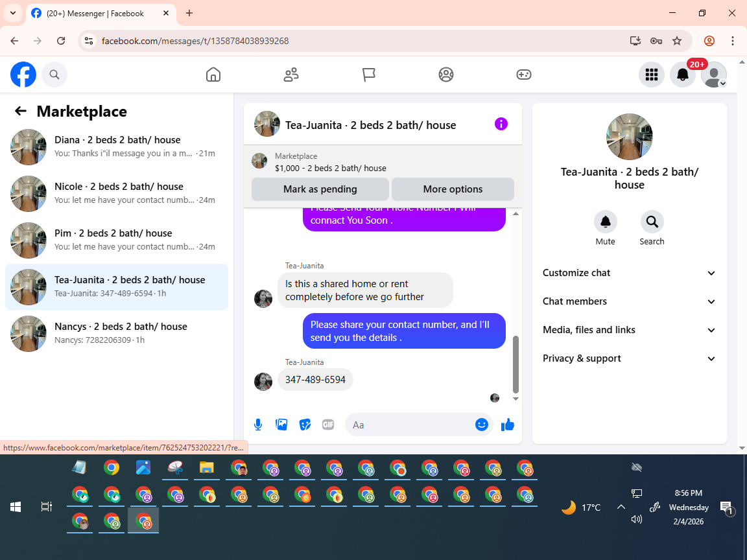747x560 pixels.
Task: Click the chat scroll down arrow
Action: pyautogui.click(x=516, y=399)
